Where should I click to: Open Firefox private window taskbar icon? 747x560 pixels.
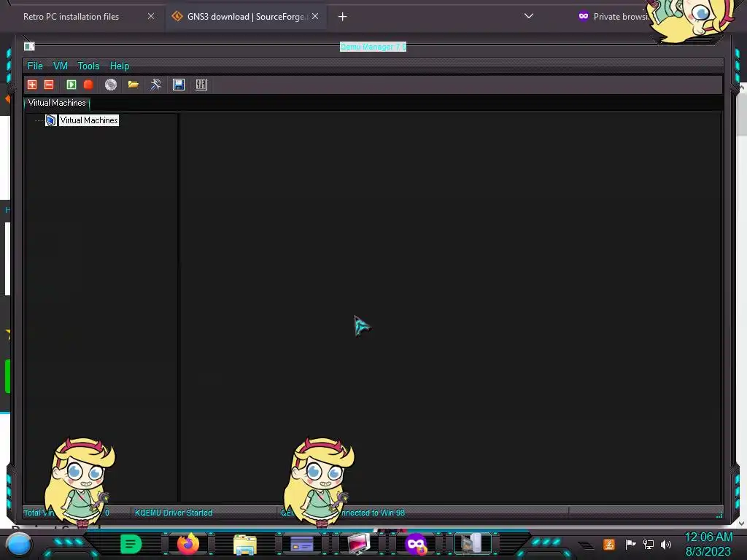[416, 544]
